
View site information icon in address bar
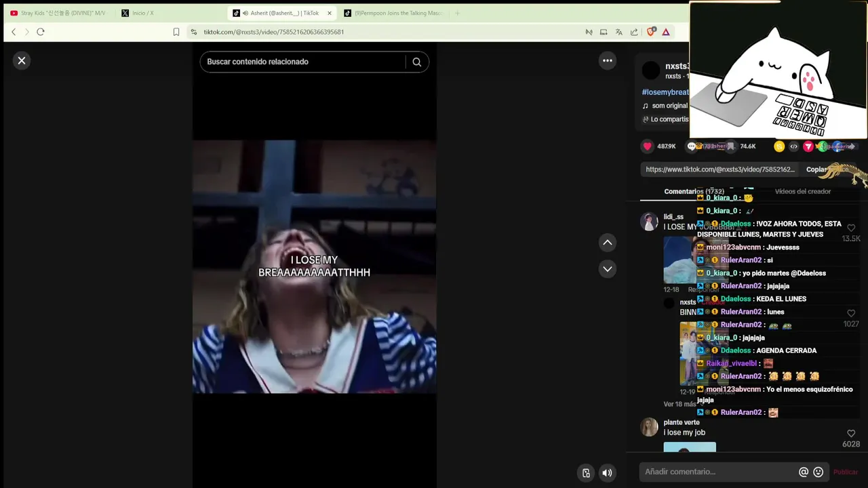194,32
